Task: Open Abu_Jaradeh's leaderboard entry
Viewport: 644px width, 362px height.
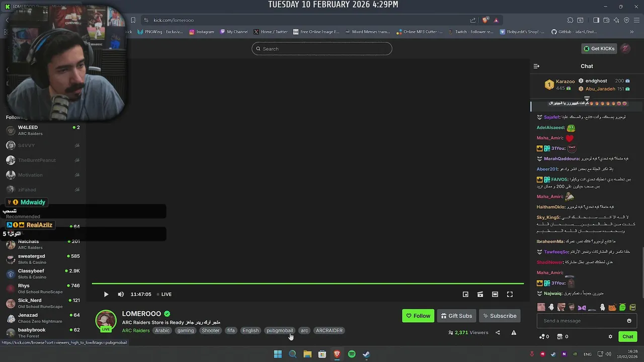Action: point(604,89)
